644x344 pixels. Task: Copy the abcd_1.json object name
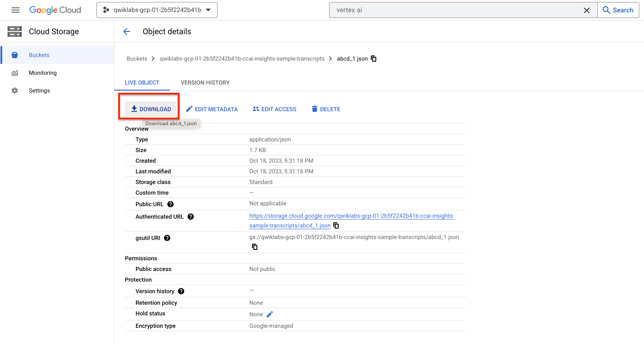pos(374,59)
